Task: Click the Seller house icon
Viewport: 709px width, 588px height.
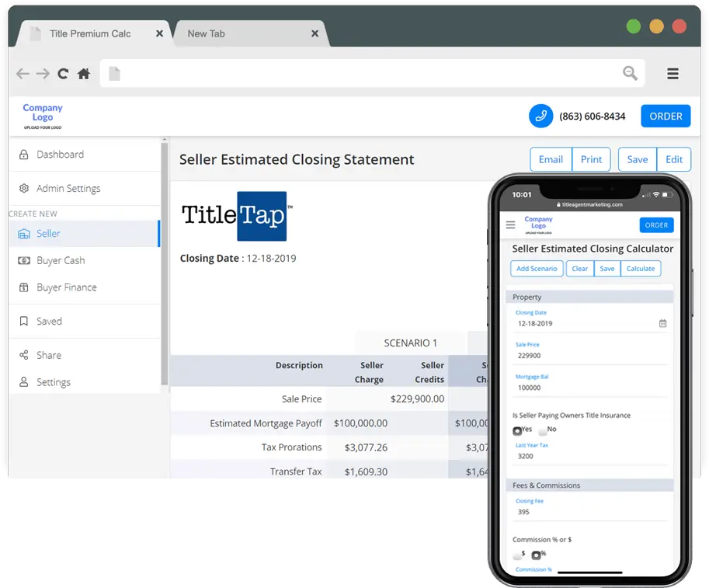Action: click(24, 233)
